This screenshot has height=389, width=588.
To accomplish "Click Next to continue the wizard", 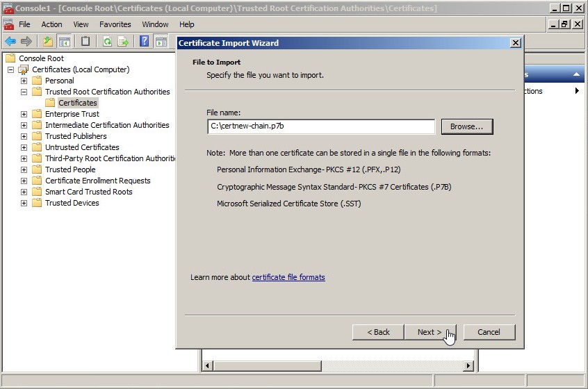I will pos(430,332).
